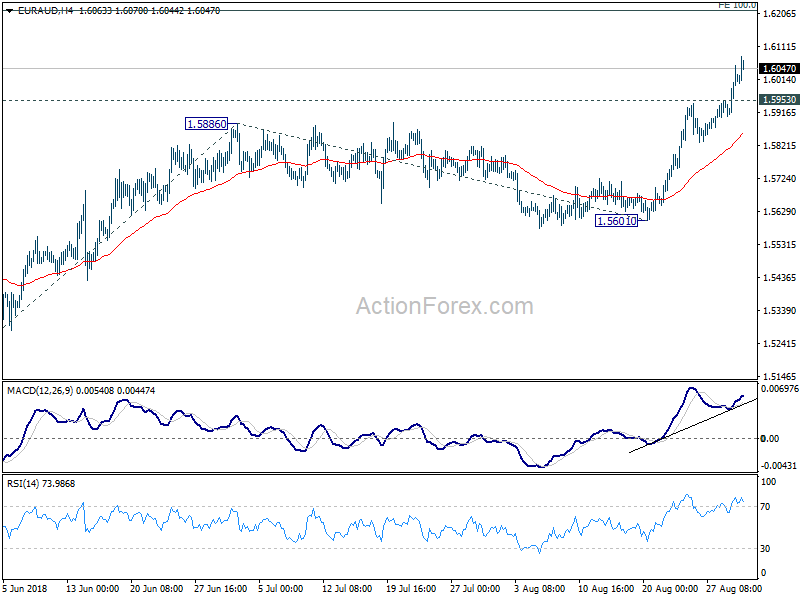The width and height of the screenshot is (800, 600).
Task: Click the RSI scale level 30
Action: tap(765, 548)
